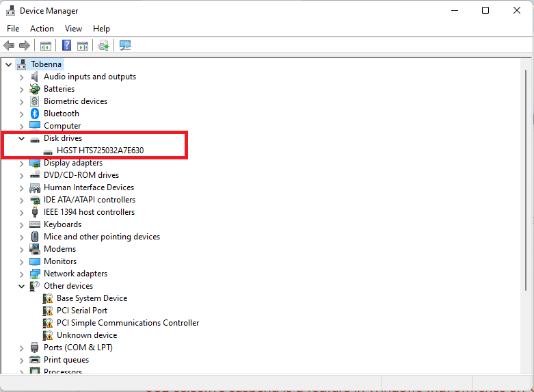Viewport: 534px width, 392px height.
Task: Open the View menu
Action: [74, 29]
